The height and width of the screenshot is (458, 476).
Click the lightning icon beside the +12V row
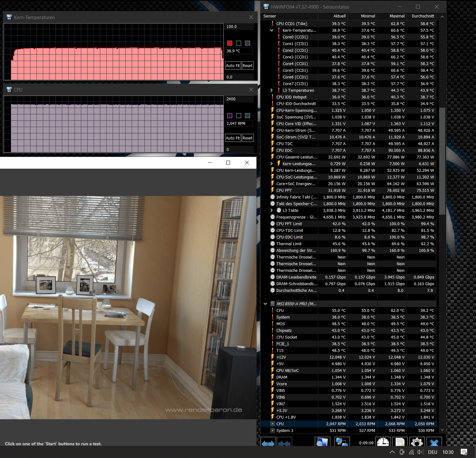click(x=273, y=357)
